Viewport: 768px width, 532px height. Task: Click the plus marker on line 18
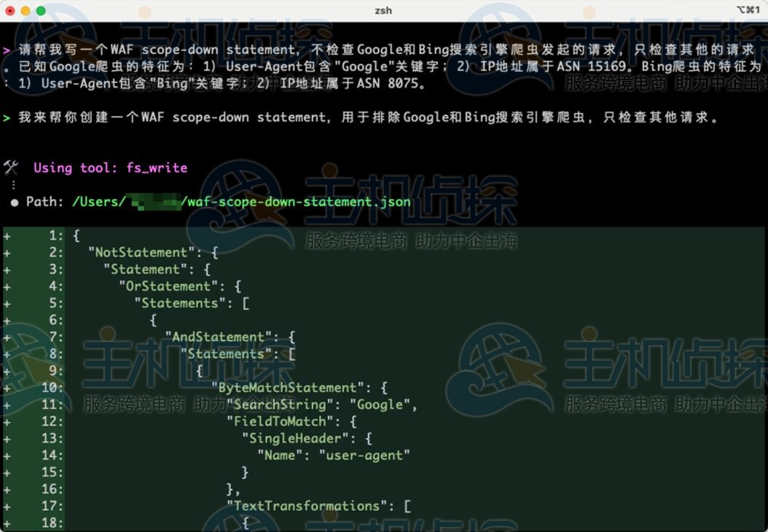[7, 523]
